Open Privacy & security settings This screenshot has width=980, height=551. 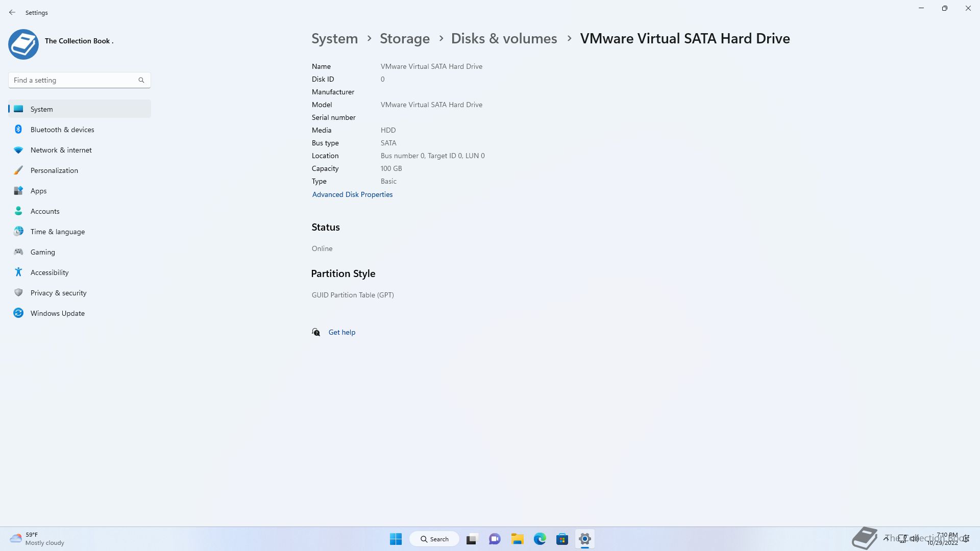(x=80, y=293)
